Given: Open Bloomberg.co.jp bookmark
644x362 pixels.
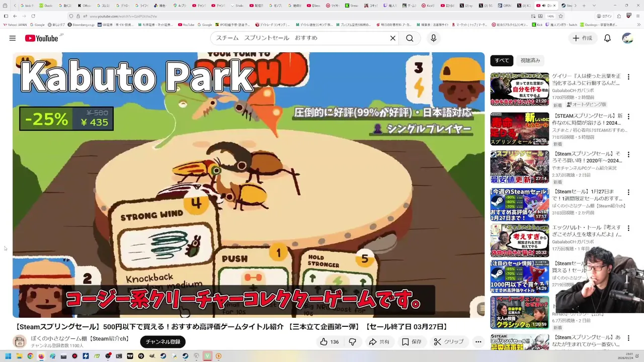Looking at the screenshot, I should [80, 25].
